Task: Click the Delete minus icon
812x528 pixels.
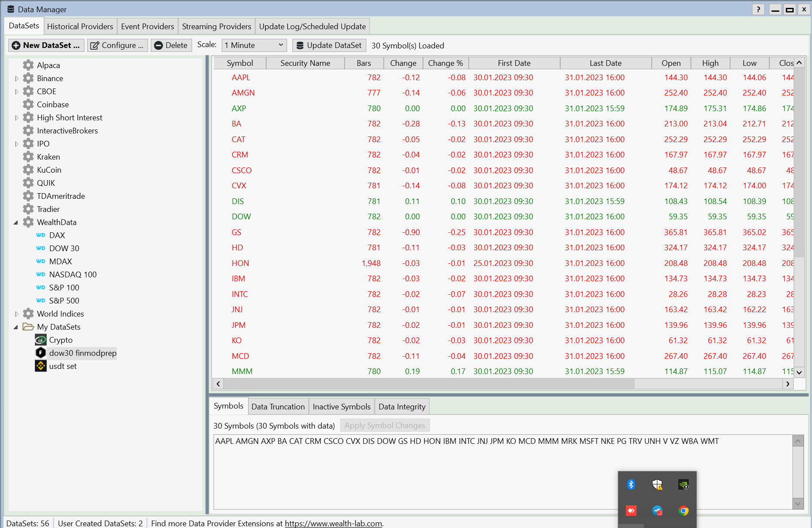Action: [x=159, y=45]
